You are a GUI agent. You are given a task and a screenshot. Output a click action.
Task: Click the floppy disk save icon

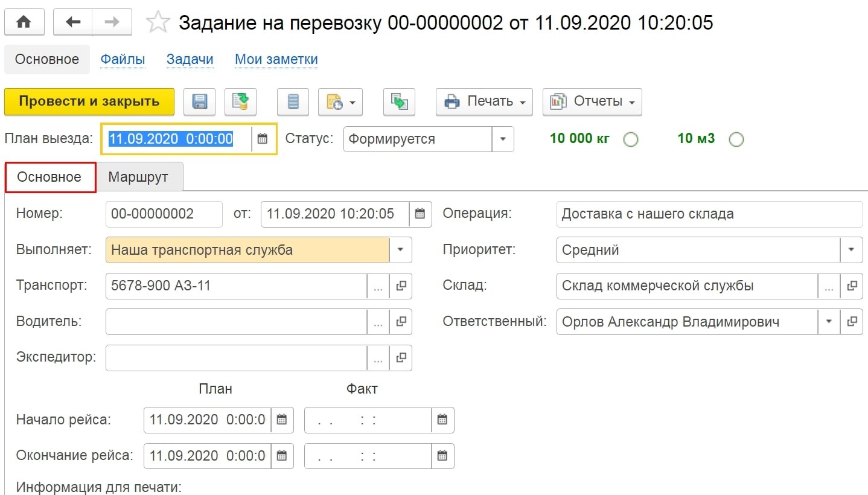click(199, 101)
